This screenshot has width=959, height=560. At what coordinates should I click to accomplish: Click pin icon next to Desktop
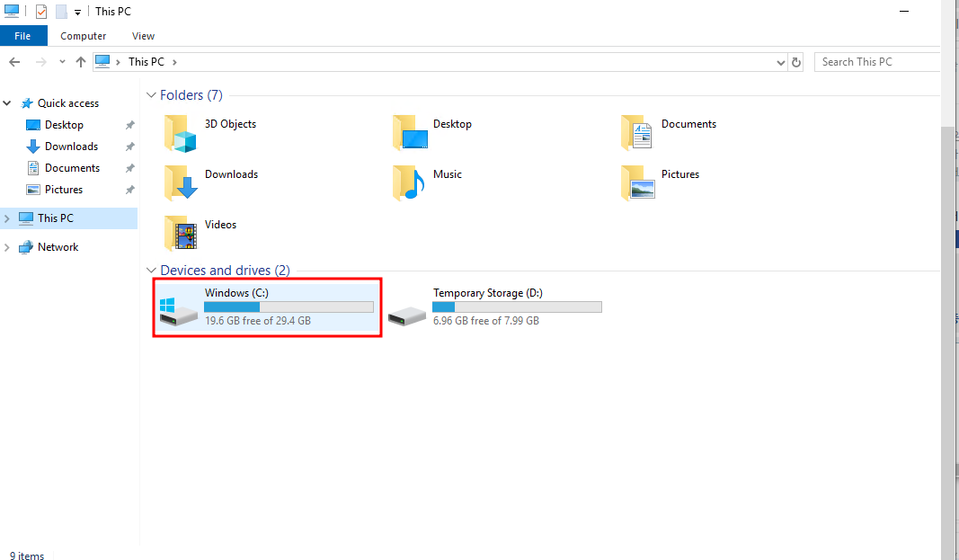click(x=129, y=125)
